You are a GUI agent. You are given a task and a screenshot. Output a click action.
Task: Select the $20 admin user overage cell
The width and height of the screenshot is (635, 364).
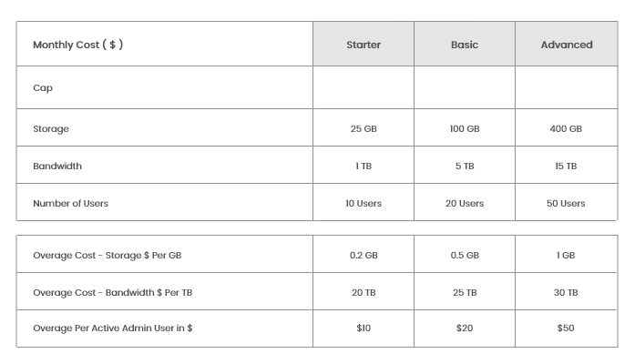click(464, 329)
